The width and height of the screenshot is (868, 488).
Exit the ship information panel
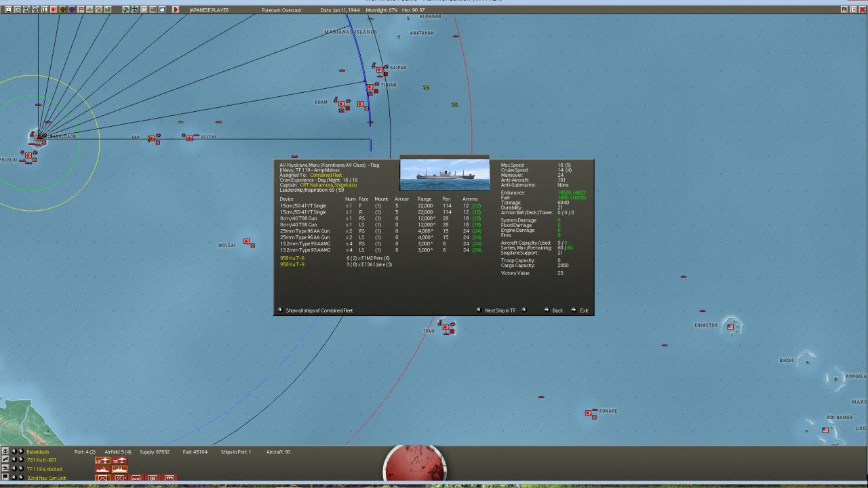(584, 310)
